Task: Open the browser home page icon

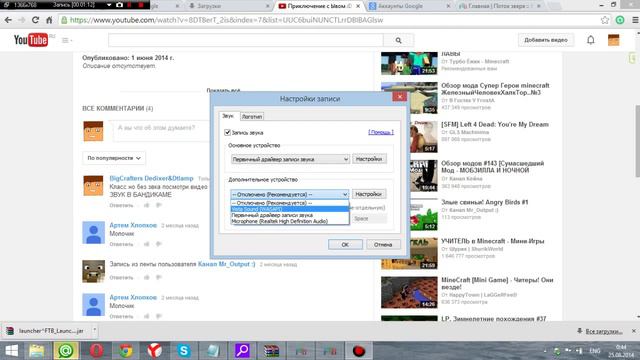Action: point(49,20)
